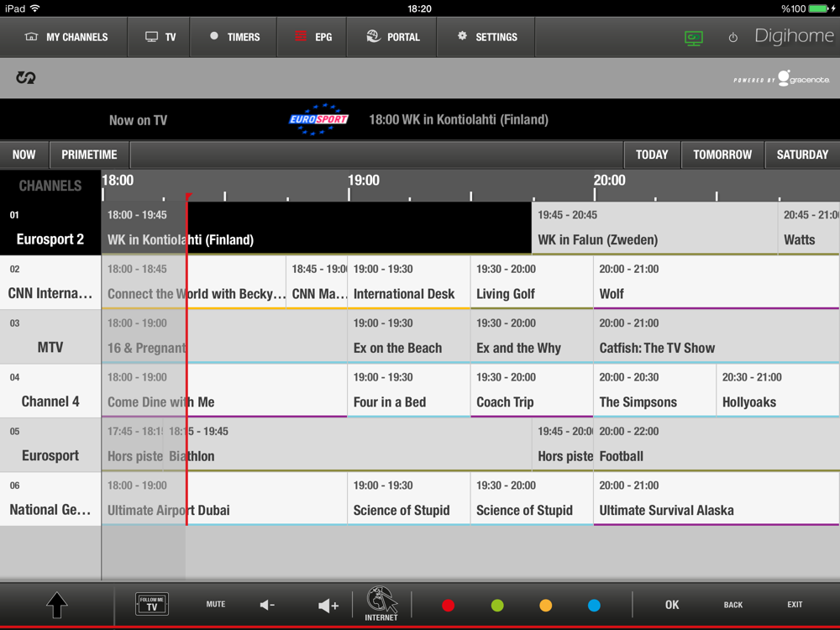Select 'Biathlon' program on Eurosport

point(347,444)
